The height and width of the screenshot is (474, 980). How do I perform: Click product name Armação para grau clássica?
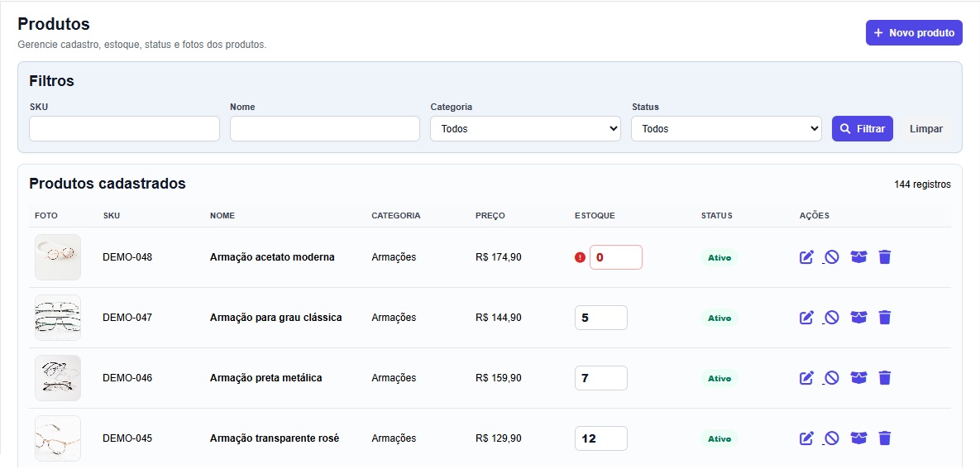coord(276,318)
